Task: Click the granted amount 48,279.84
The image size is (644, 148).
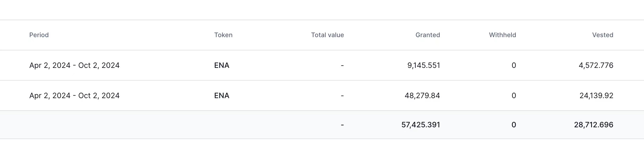Action: pyautogui.click(x=422, y=95)
